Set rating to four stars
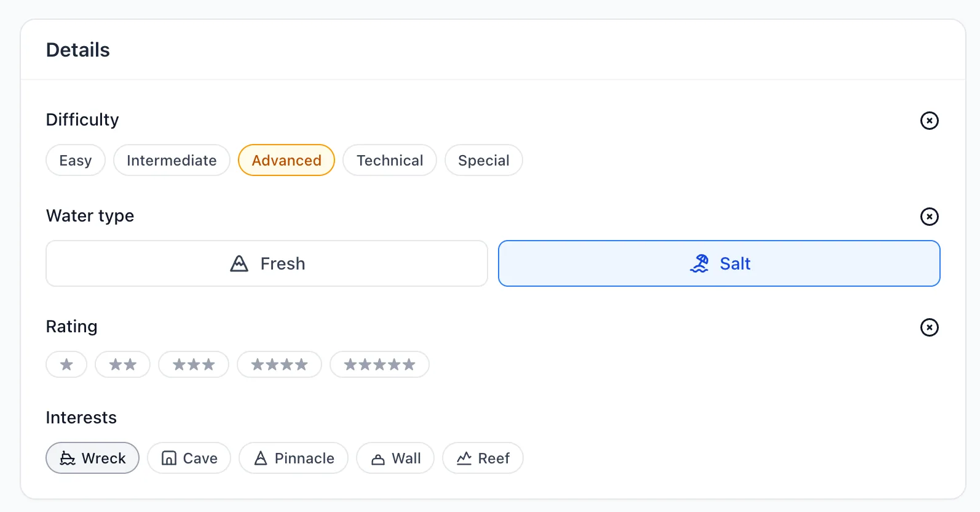The width and height of the screenshot is (980, 512). [x=279, y=364]
